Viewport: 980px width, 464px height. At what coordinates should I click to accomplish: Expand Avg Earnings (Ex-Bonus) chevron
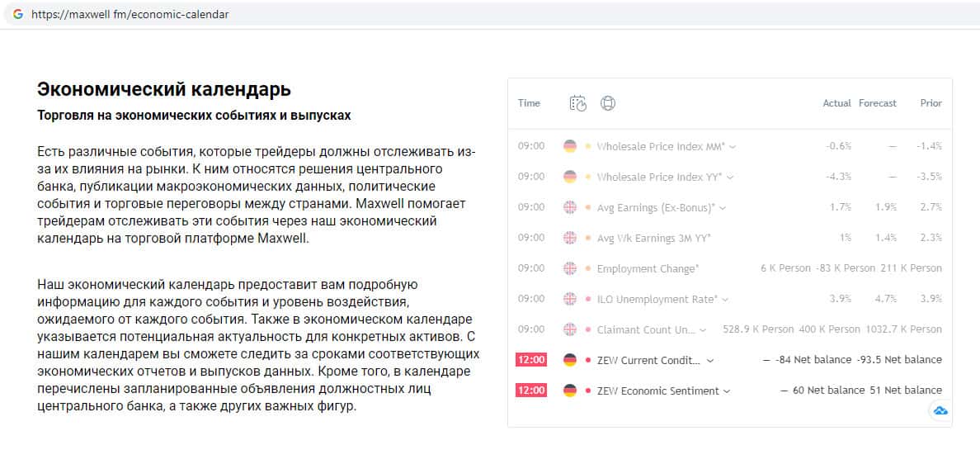pos(723,208)
